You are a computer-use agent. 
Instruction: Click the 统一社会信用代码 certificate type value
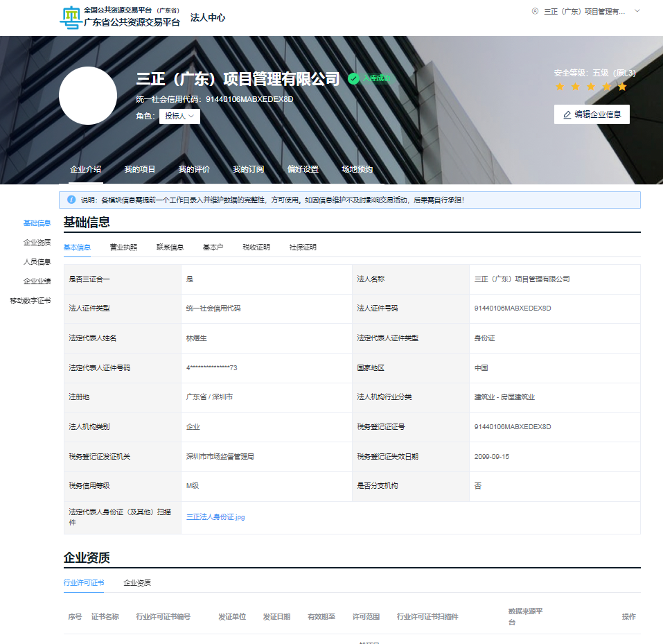tap(213, 308)
